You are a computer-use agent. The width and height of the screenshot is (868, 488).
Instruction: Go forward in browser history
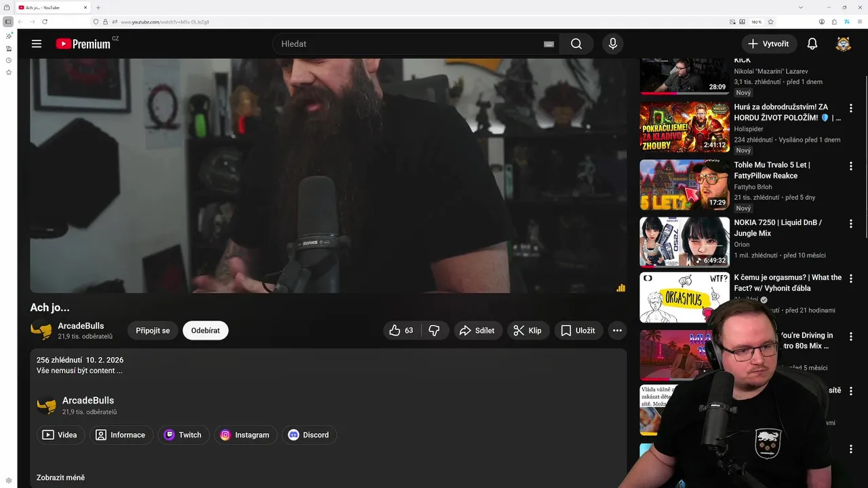[x=33, y=22]
